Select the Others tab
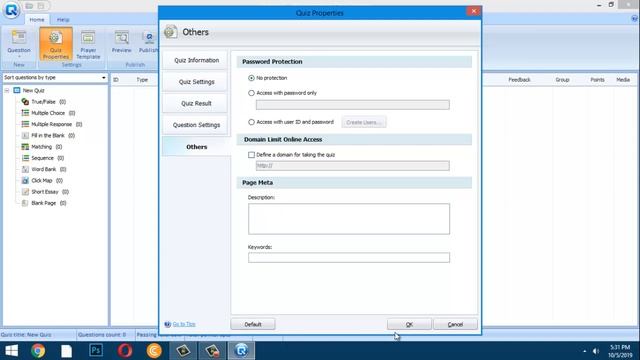 coord(196,147)
